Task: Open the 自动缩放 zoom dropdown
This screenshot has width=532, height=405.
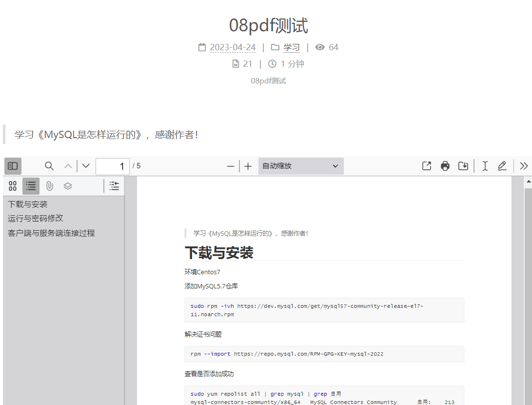Action: (301, 166)
